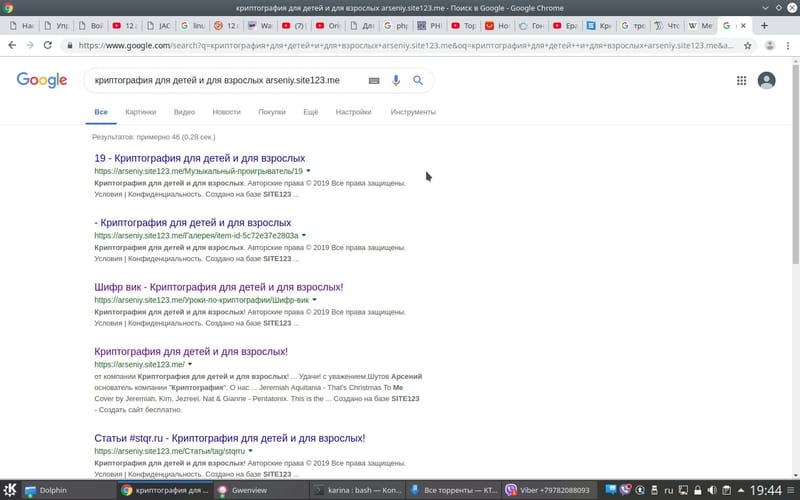Open the Google account avatar
Viewport: 800px width, 500px height.
[766, 80]
